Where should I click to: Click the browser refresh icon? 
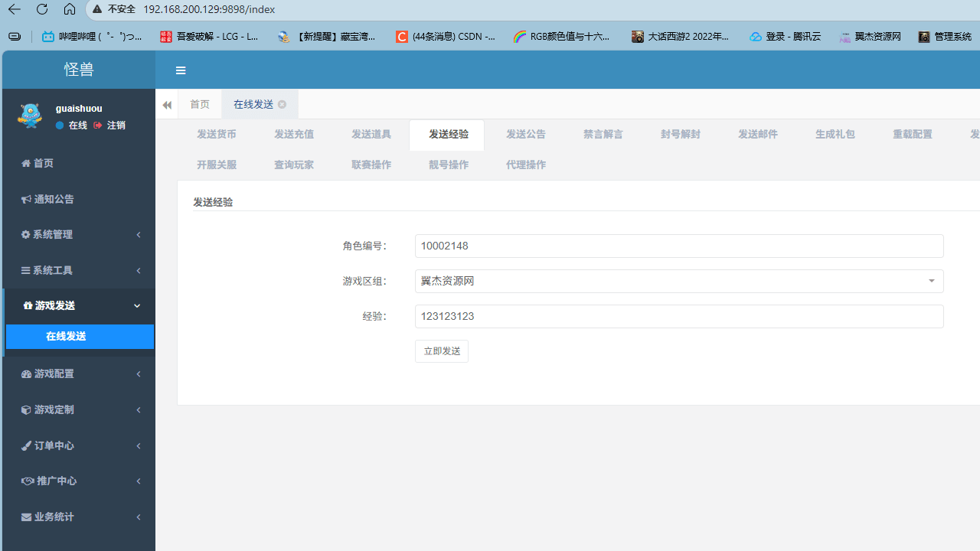point(42,9)
